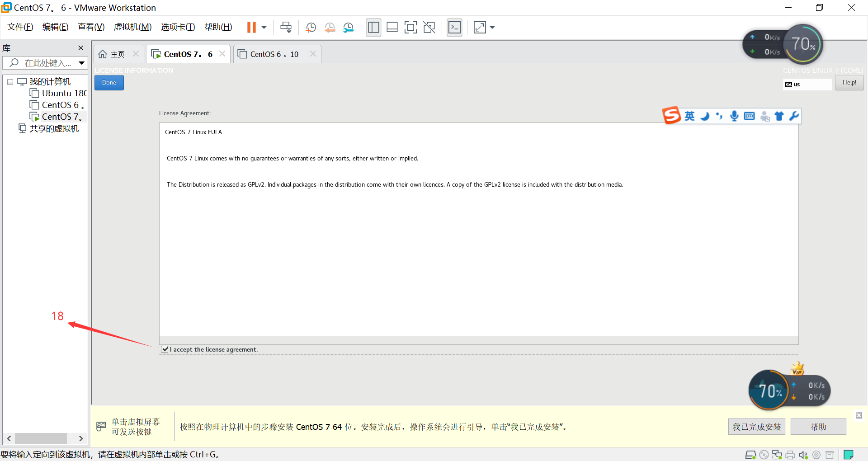Viewport: 868px width, 461px height.
Task: Select 共享的虚拟机 in the library
Action: 49,128
